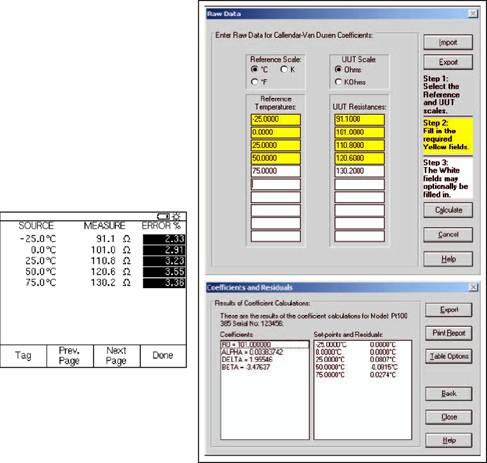Image resolution: width=487 pixels, height=463 pixels.
Task: Click the 50.0000°C residual row
Action: pyautogui.click(x=363, y=367)
